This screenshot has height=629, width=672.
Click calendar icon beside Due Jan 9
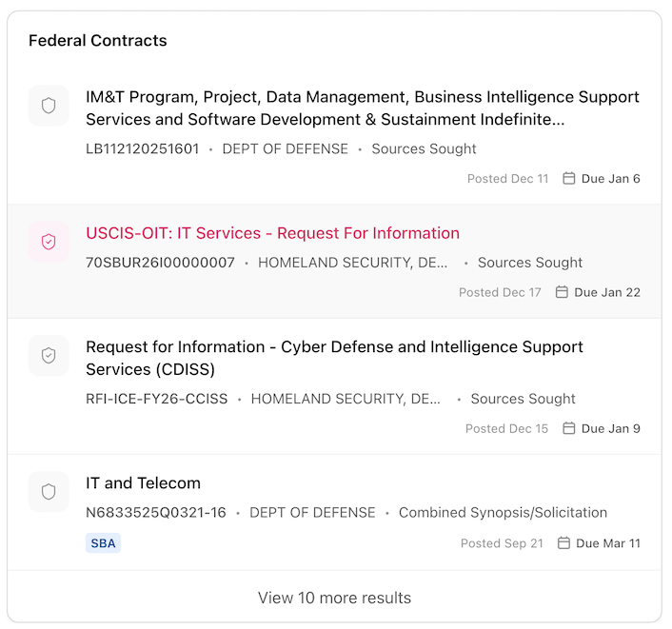(x=569, y=428)
